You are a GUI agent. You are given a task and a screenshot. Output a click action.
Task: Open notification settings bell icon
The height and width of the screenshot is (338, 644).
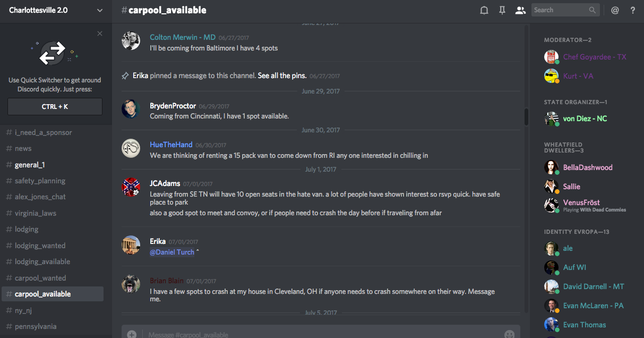[484, 10]
